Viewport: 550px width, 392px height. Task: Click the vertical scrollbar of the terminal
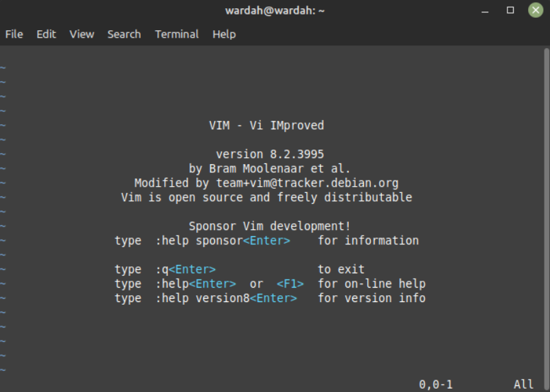[x=547, y=218]
